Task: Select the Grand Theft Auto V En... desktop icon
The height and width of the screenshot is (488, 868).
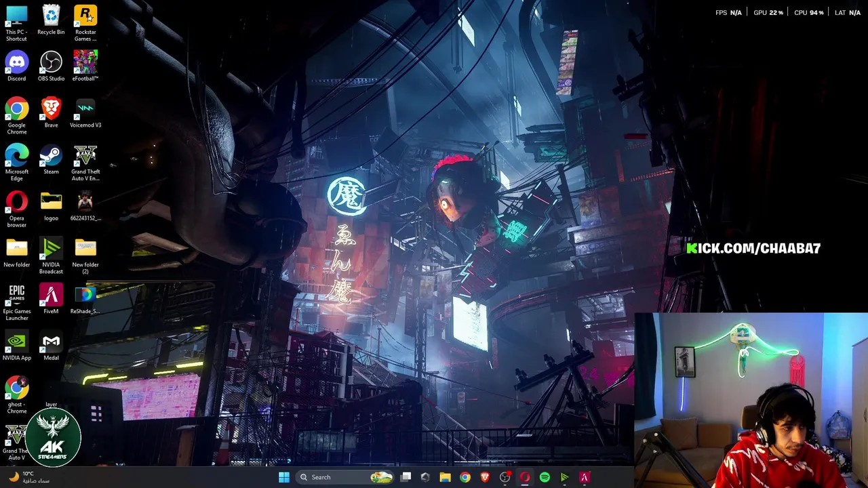Action: (85, 163)
